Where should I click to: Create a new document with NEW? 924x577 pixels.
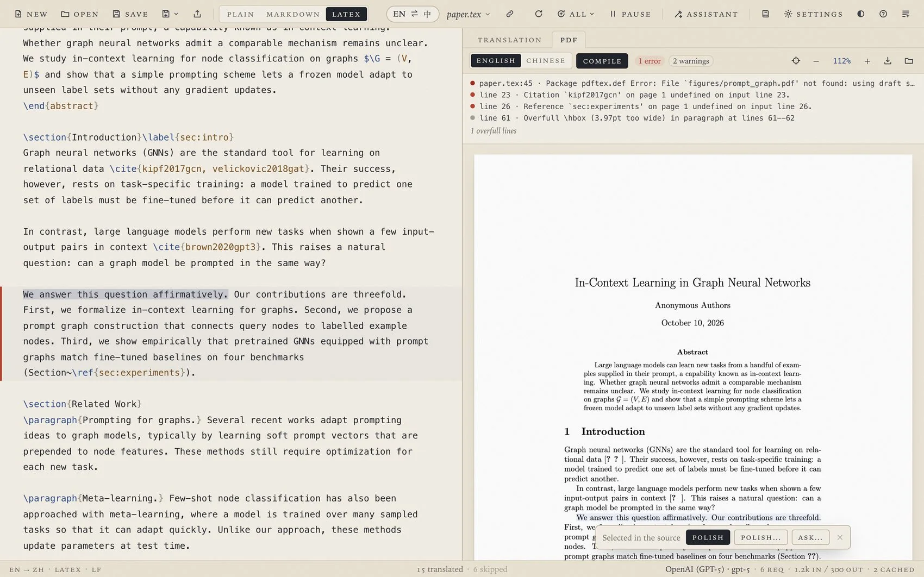pos(31,14)
